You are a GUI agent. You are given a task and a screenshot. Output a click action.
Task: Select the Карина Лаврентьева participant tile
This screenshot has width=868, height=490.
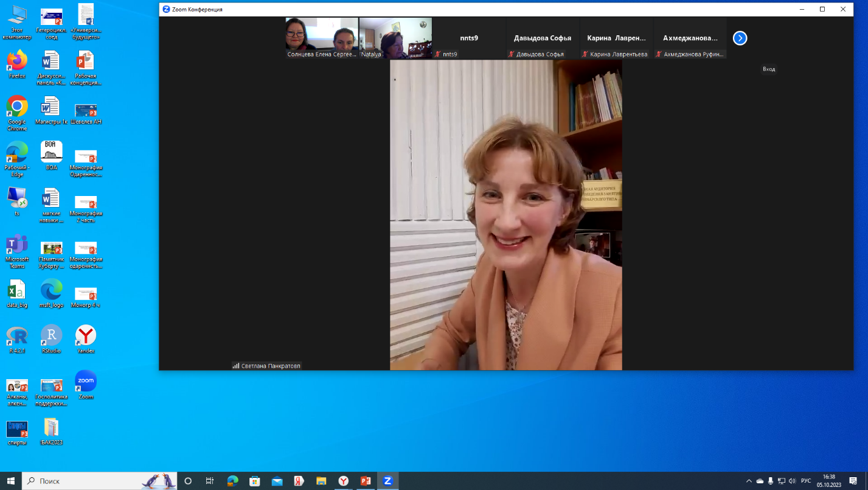click(616, 38)
